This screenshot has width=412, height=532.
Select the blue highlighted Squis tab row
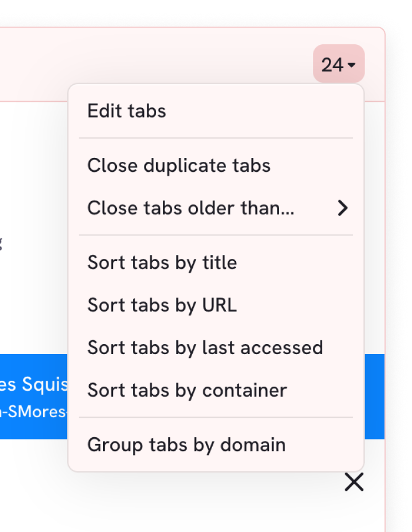[33, 396]
